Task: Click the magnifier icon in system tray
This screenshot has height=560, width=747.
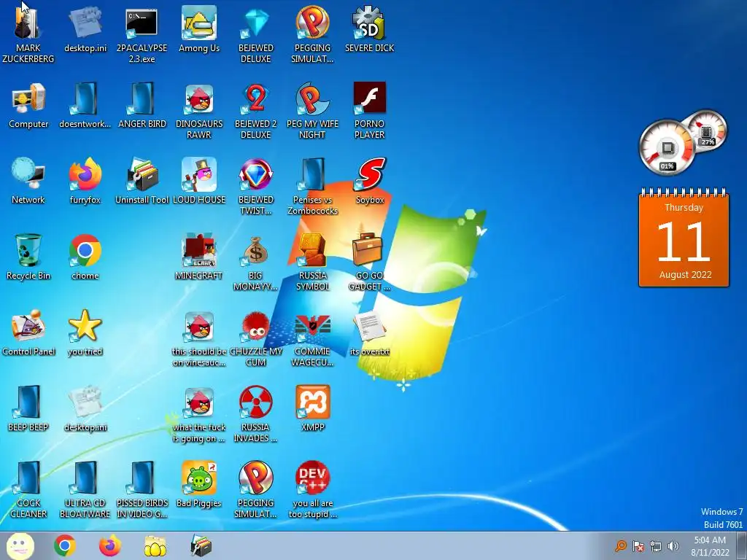Action: point(621,546)
